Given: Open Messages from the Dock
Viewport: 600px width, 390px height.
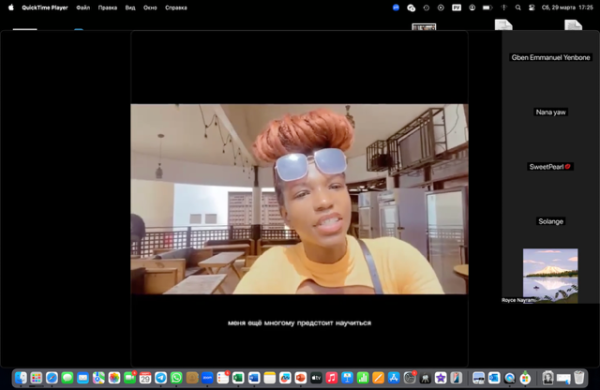Looking at the screenshot, I should pos(67,378).
